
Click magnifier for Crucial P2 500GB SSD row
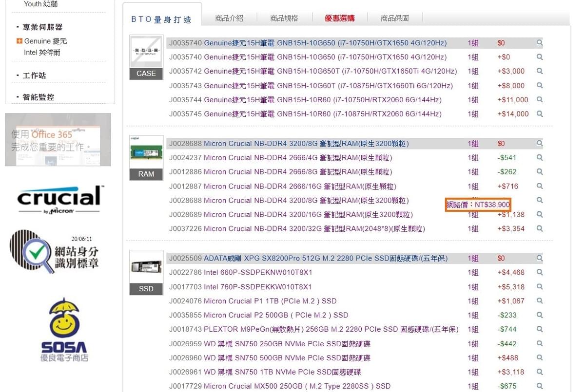(540, 315)
